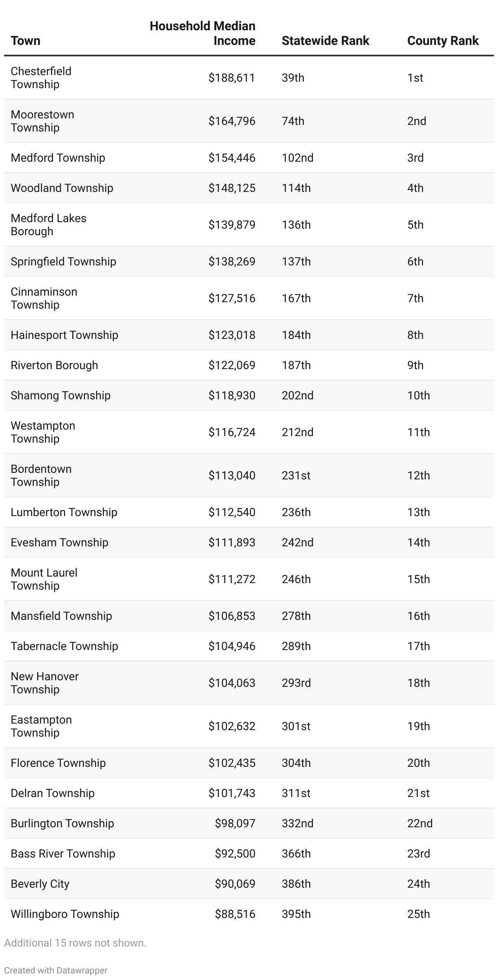Image resolution: width=498 pixels, height=980 pixels.
Task: Click the Riverton Borough row name
Action: pos(54,365)
